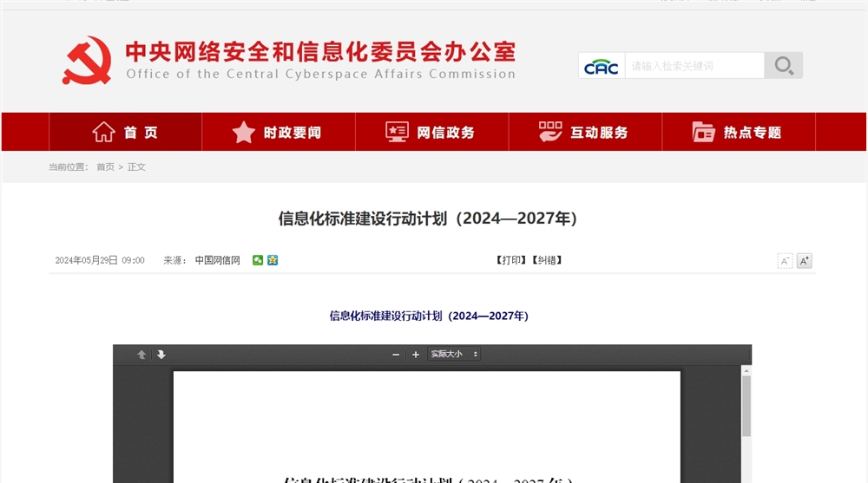The width and height of the screenshot is (868, 483).
Task: Zoom in the PDF with plus button
Action: coord(416,355)
